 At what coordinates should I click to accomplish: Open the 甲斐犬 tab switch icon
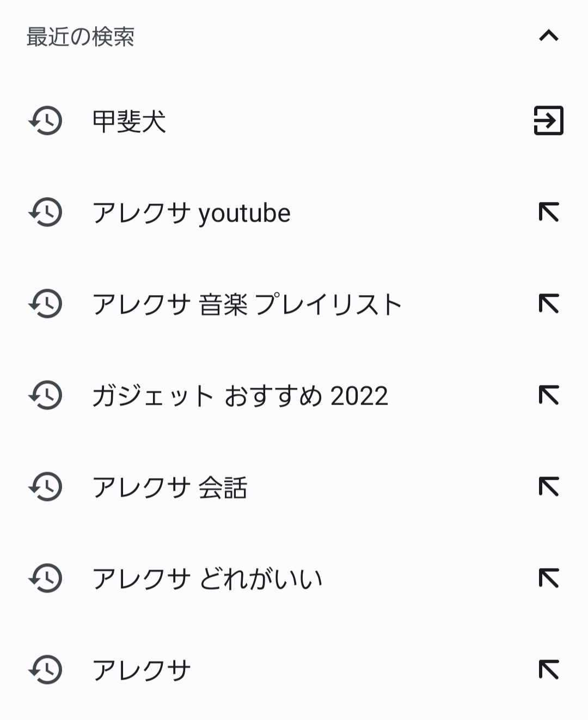coord(548,120)
